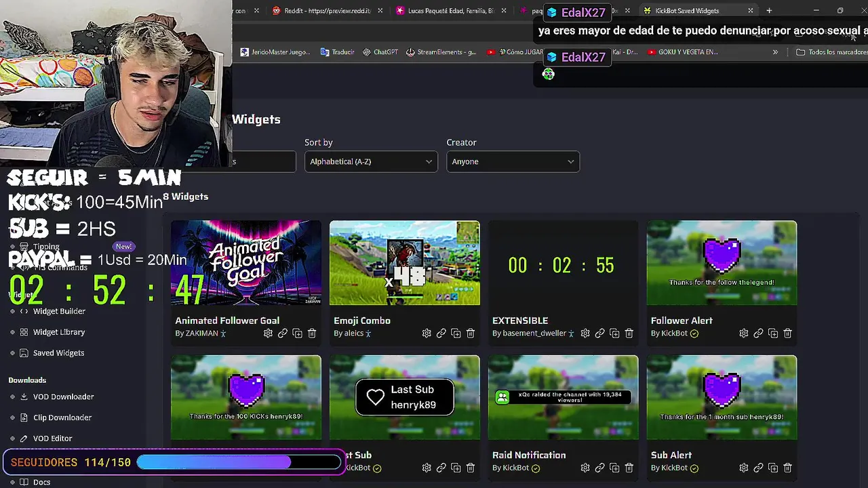Duplicate the Sub Alert widget

773,468
